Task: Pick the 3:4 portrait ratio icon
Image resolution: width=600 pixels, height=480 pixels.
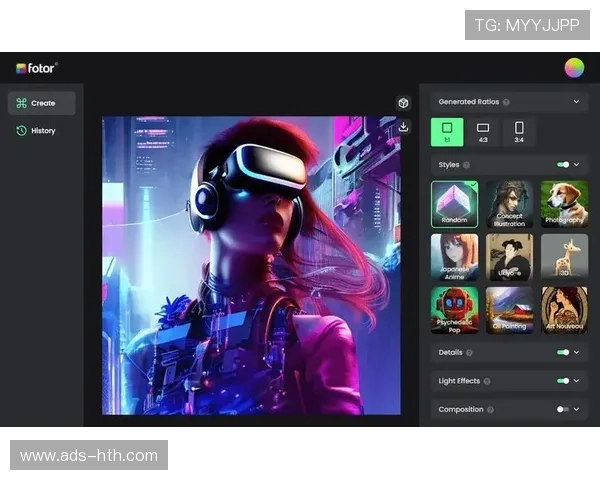Action: pyautogui.click(x=519, y=131)
